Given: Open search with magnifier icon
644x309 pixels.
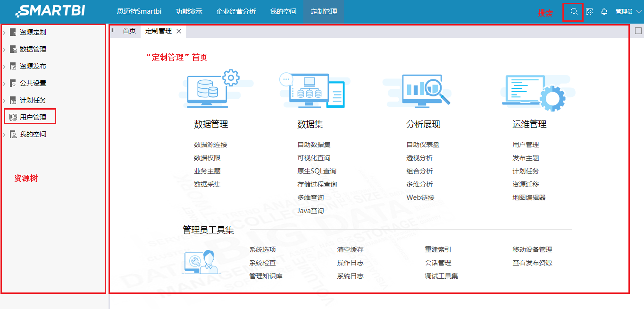Looking at the screenshot, I should pos(574,11).
